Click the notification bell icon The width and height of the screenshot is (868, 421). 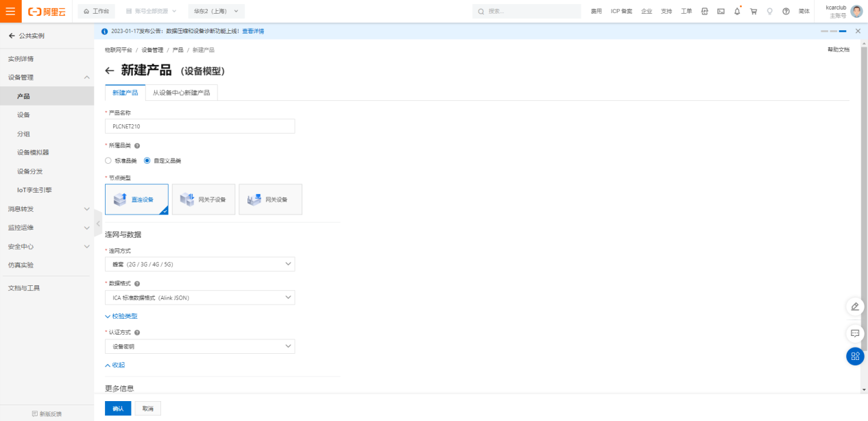[x=737, y=12]
